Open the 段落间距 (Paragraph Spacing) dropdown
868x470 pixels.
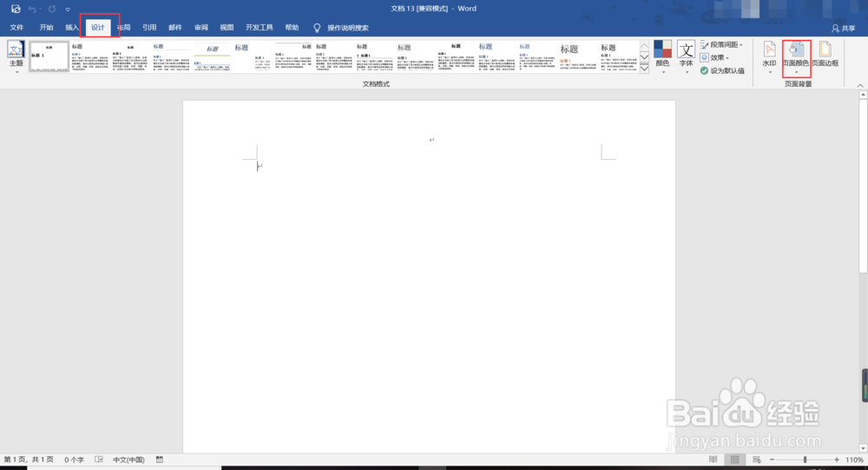pos(721,44)
